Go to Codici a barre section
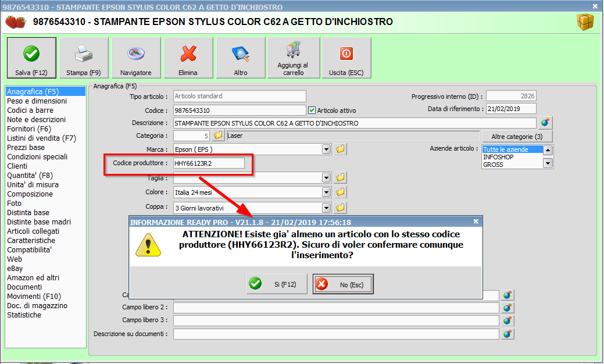The height and width of the screenshot is (364, 604). [x=30, y=110]
